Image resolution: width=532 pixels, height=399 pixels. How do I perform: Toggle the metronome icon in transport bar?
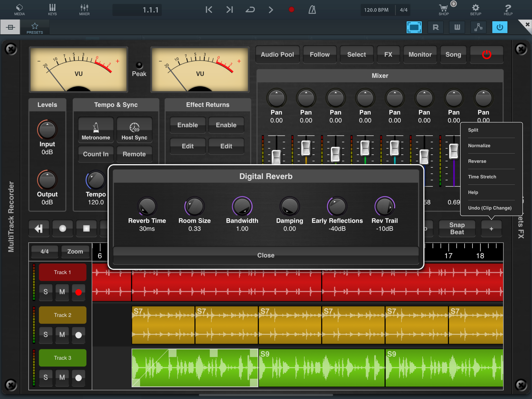pos(312,10)
